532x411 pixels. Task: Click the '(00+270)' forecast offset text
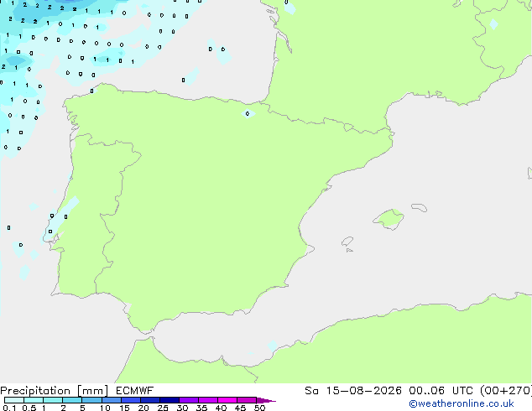click(x=506, y=391)
